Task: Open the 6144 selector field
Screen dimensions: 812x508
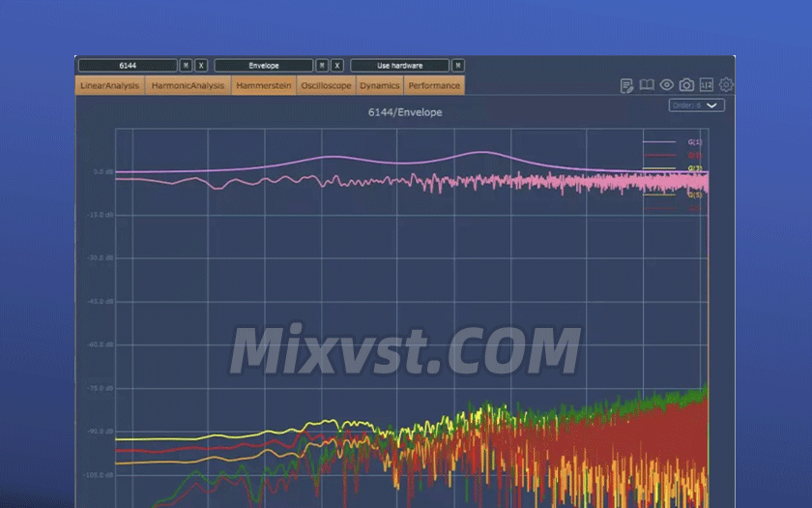Action: (128, 66)
